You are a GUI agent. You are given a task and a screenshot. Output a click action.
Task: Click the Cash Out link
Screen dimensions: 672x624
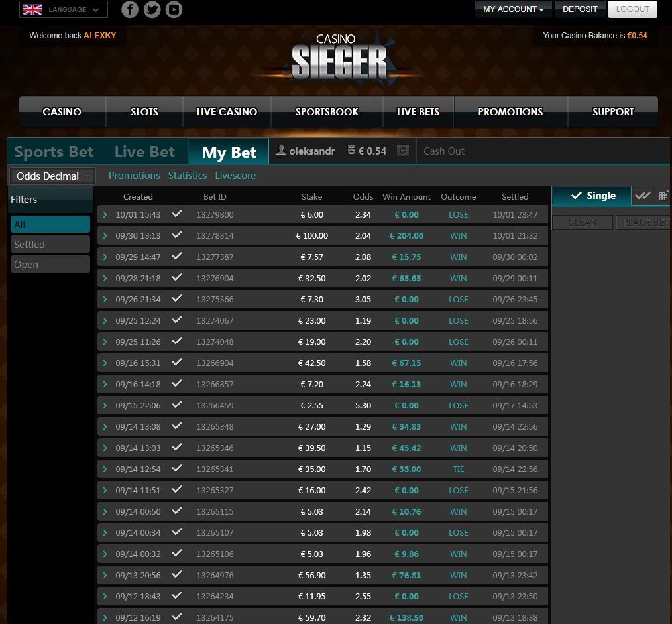pyautogui.click(x=444, y=151)
